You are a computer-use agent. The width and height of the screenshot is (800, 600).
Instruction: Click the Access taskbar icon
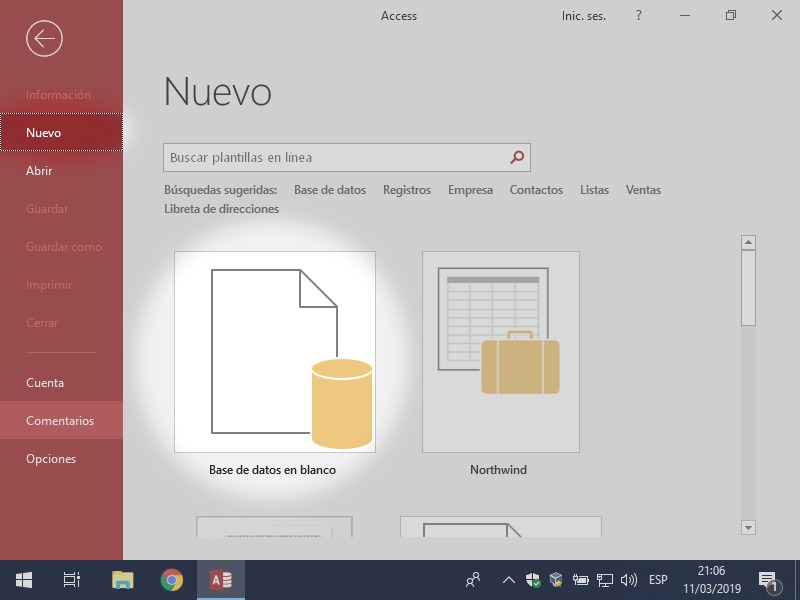pyautogui.click(x=221, y=580)
